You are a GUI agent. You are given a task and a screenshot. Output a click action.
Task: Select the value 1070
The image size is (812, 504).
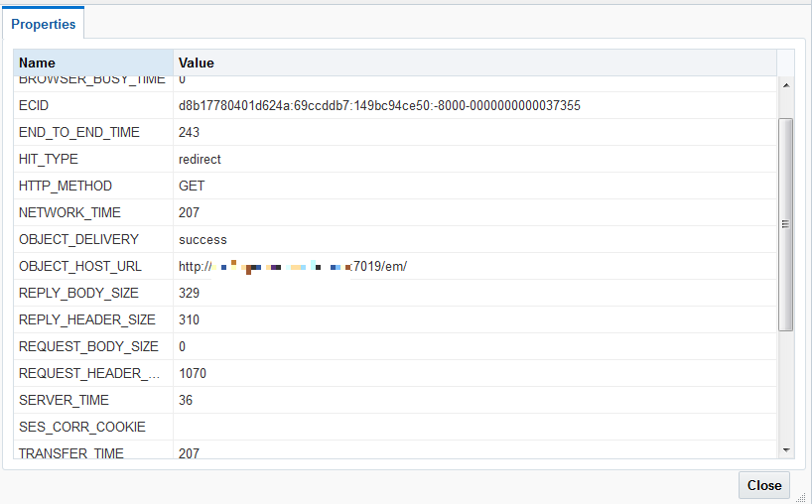coord(193,374)
